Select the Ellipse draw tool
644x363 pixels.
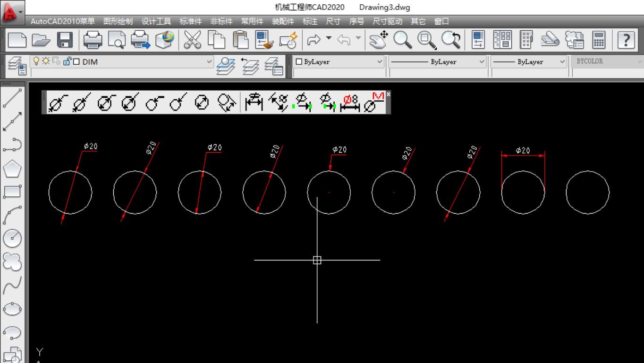[x=12, y=309]
